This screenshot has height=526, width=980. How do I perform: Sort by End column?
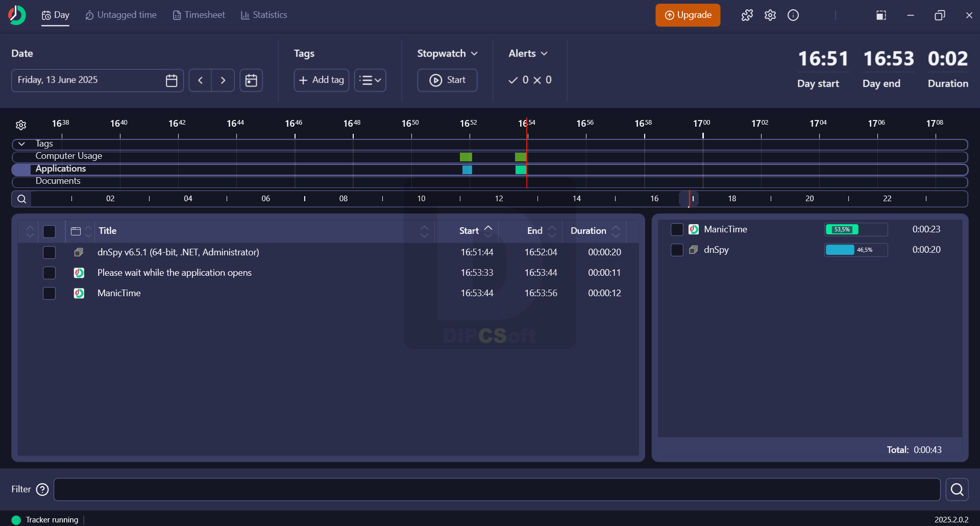tap(541, 231)
